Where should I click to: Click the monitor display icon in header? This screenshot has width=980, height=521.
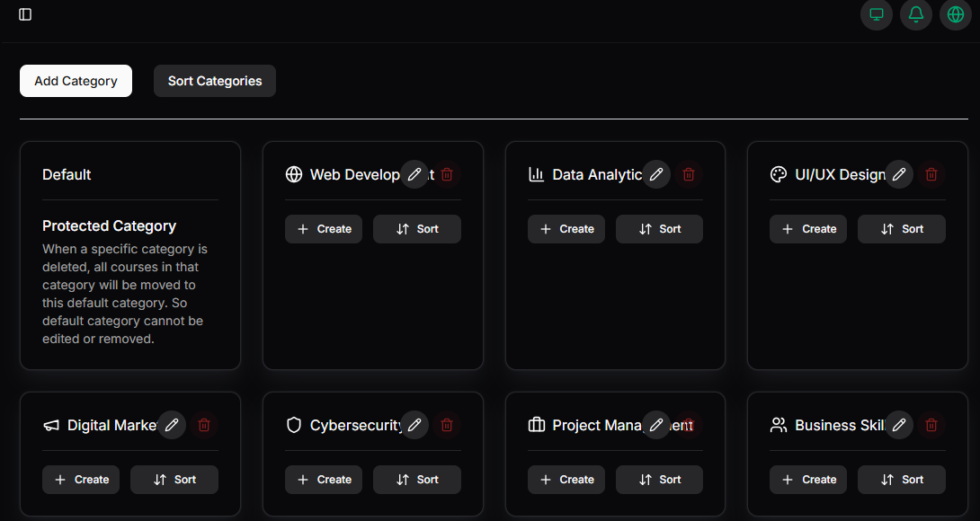point(876,14)
